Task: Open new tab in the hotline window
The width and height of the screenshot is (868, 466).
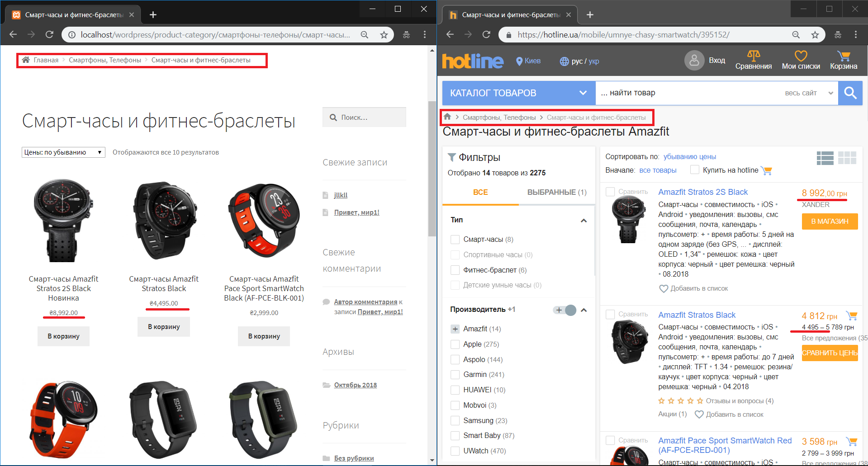Action: coord(590,15)
